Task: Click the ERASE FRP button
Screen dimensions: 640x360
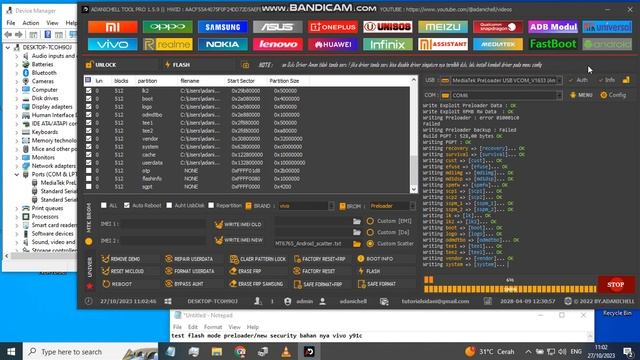Action: click(245, 271)
